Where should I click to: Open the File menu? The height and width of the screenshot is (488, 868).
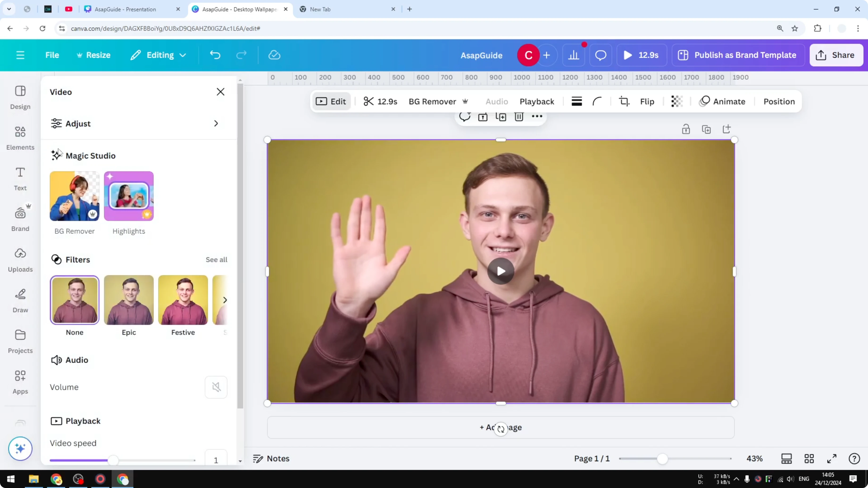(x=52, y=55)
